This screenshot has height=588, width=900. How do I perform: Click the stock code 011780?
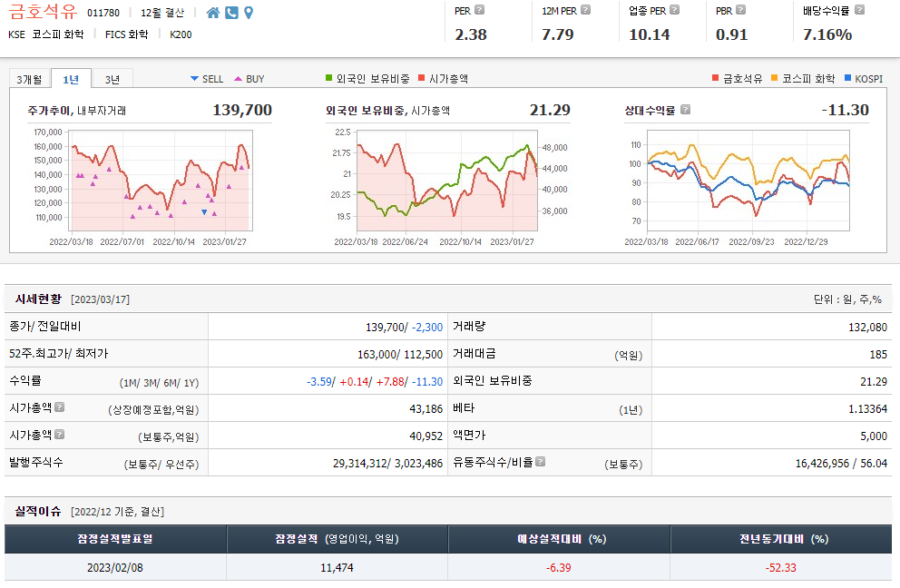pos(103,13)
